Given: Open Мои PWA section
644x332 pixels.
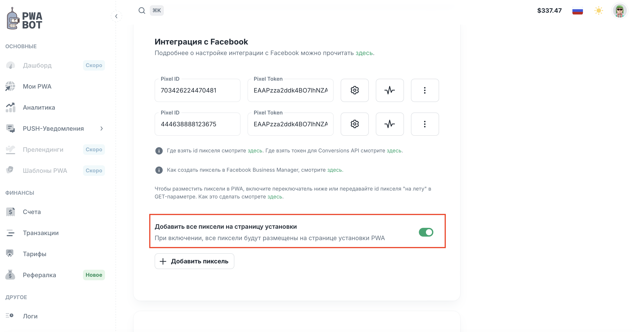Looking at the screenshot, I should coord(37,86).
